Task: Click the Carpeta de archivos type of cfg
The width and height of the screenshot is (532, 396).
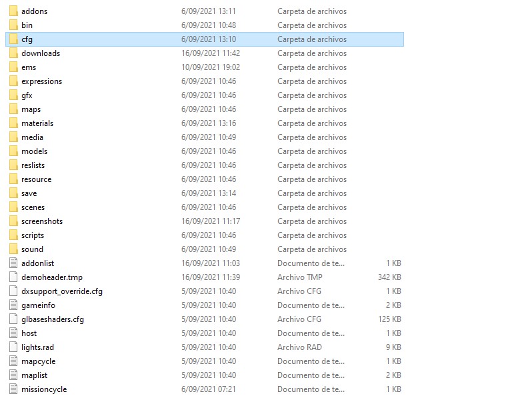Action: (x=312, y=39)
